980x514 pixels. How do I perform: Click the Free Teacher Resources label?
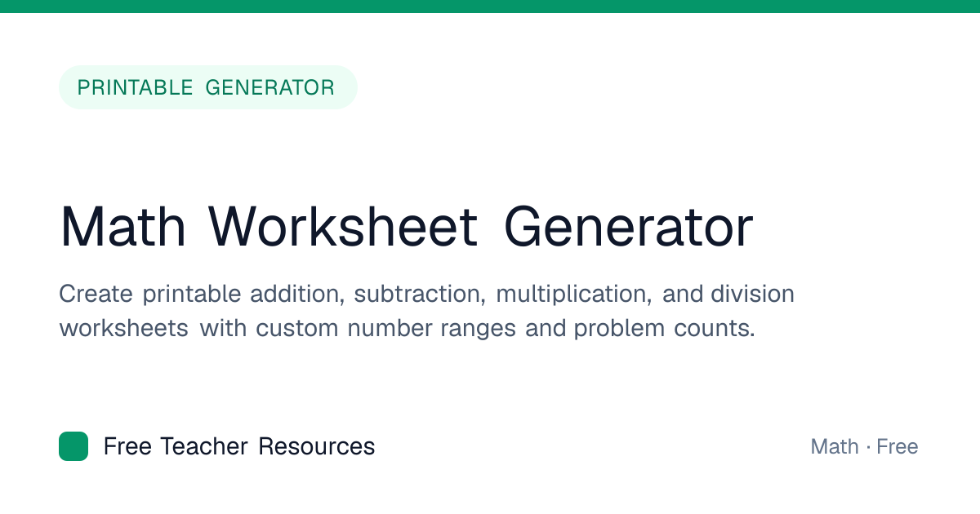239,446
